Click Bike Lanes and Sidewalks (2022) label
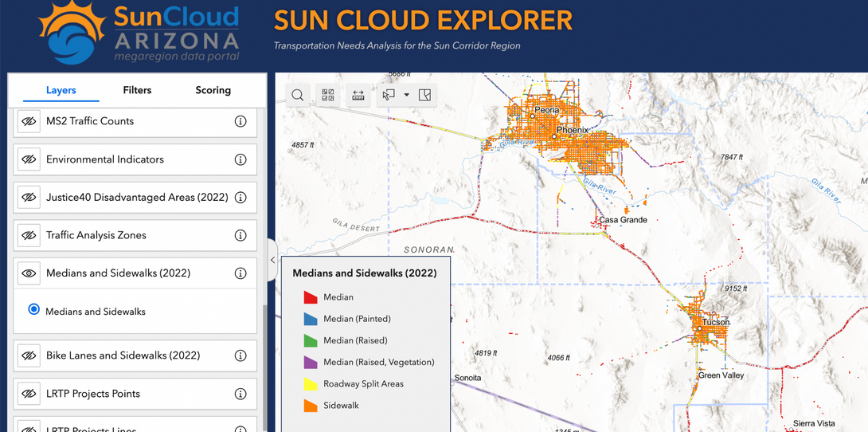Screen dimensions: 868x432 pos(123,355)
